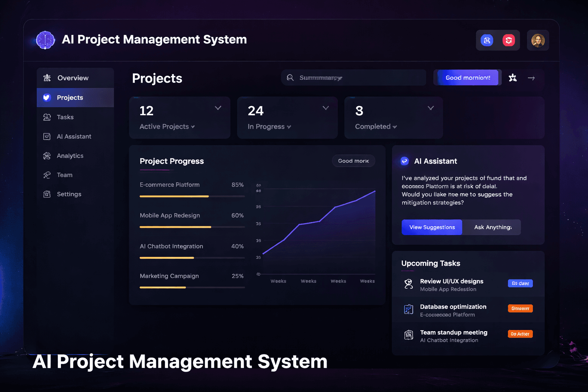Screen dimensions: 588x392
Task: Select the AI Assistant sidebar icon
Action: click(x=47, y=136)
